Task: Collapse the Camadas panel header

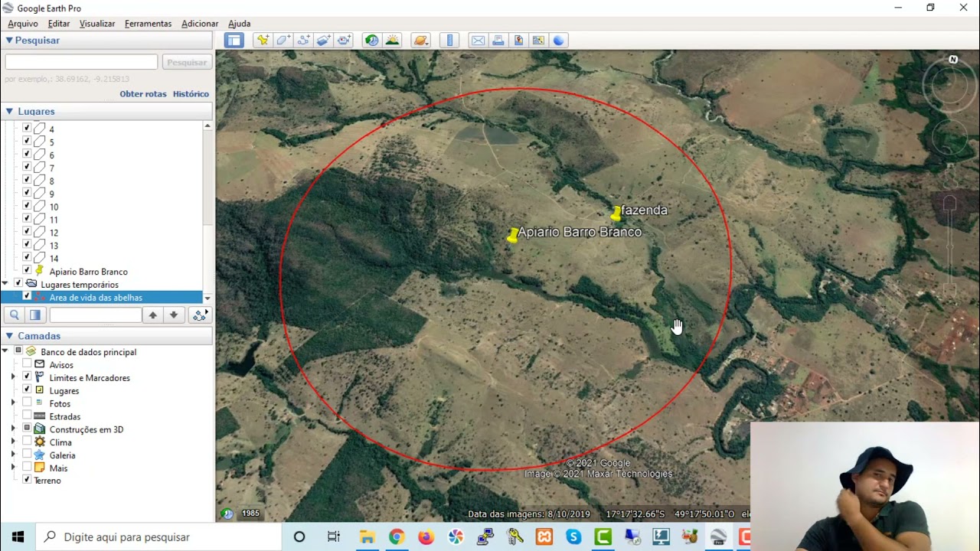Action: click(106, 336)
